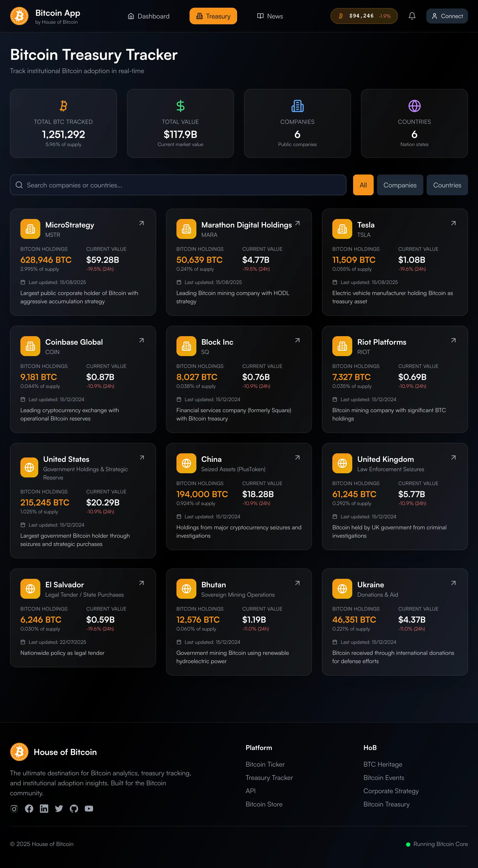
Task: Click the Bitcoin App logo icon
Action: click(x=19, y=16)
